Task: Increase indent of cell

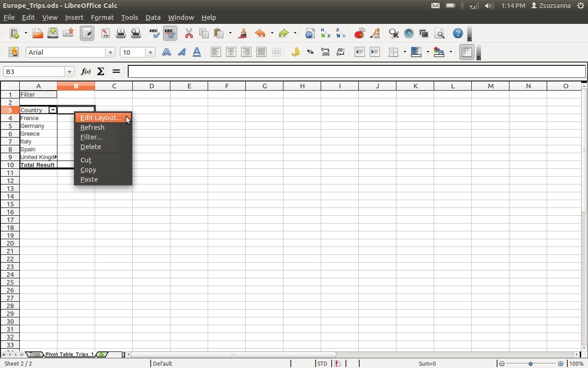Action: click(x=375, y=52)
